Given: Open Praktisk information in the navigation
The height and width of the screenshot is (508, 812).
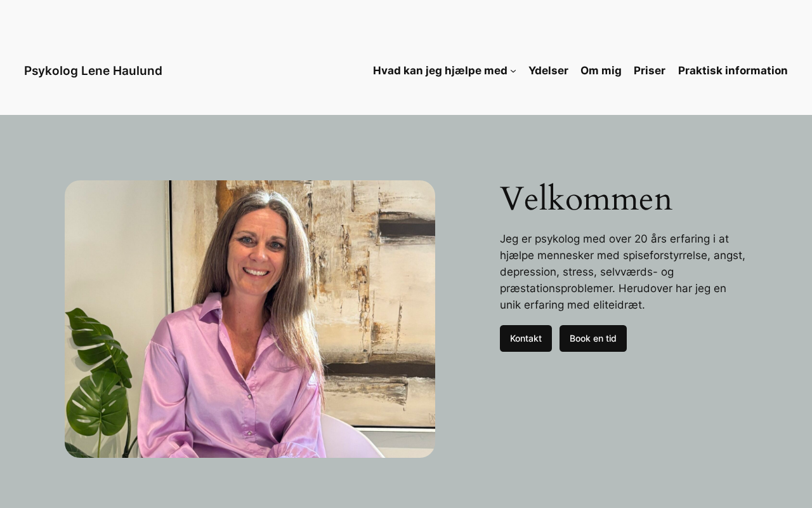Looking at the screenshot, I should pyautogui.click(x=733, y=70).
